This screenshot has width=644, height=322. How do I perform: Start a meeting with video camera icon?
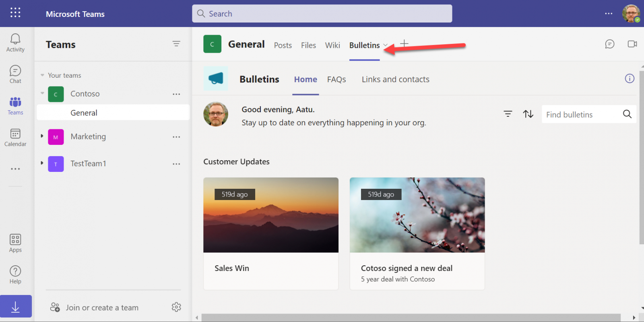tap(632, 44)
